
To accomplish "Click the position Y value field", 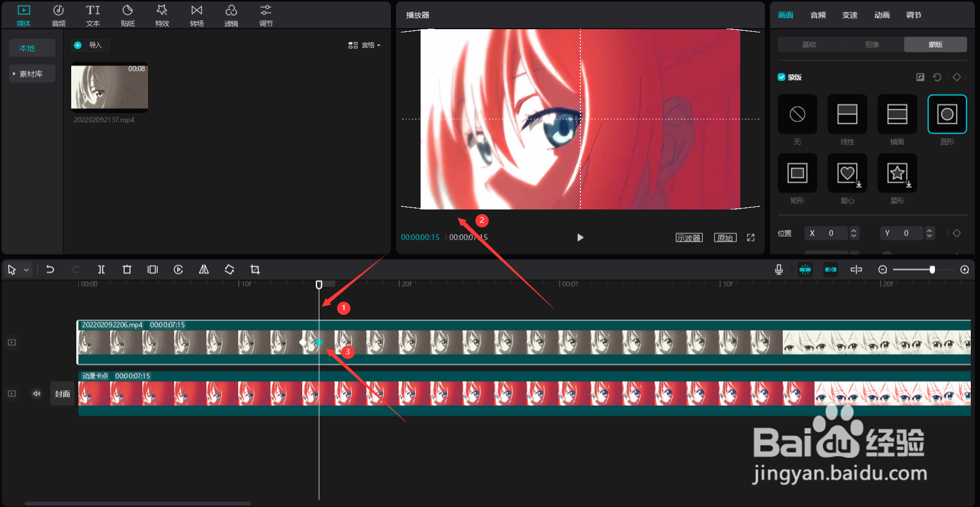I will [x=902, y=233].
